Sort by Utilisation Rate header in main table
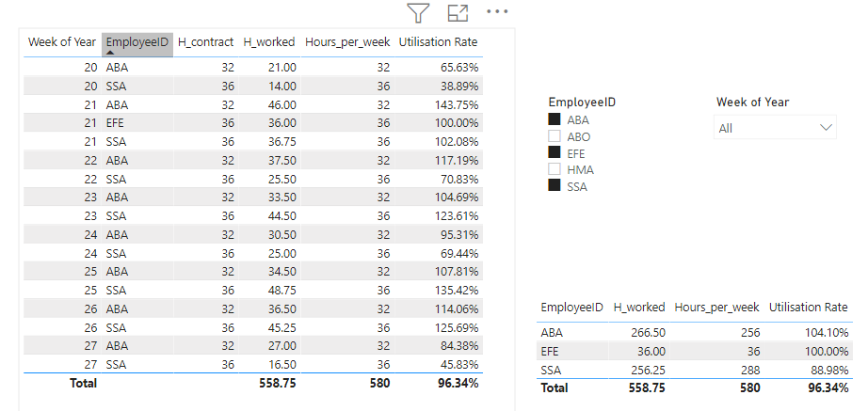 [x=438, y=42]
